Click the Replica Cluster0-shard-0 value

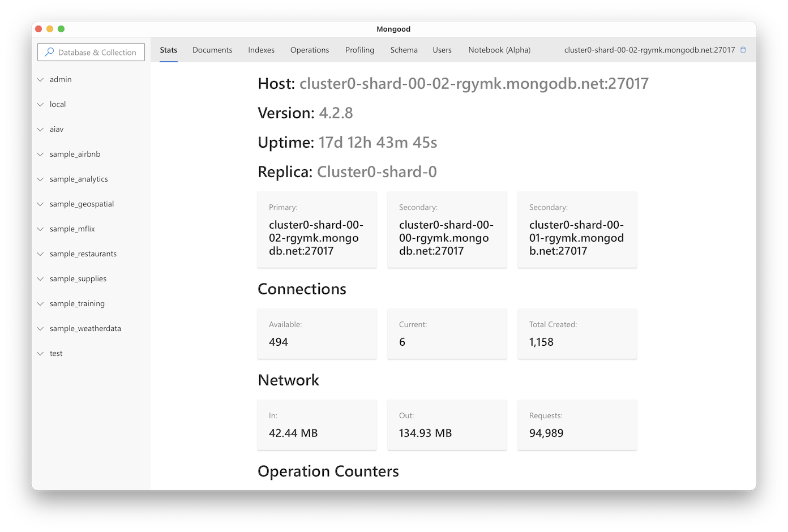[377, 172]
